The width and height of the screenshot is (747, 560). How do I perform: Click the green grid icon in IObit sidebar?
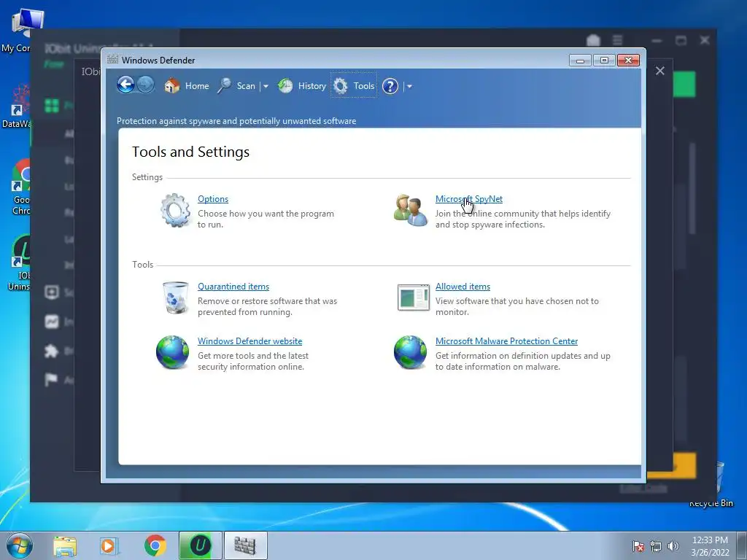tap(52, 106)
